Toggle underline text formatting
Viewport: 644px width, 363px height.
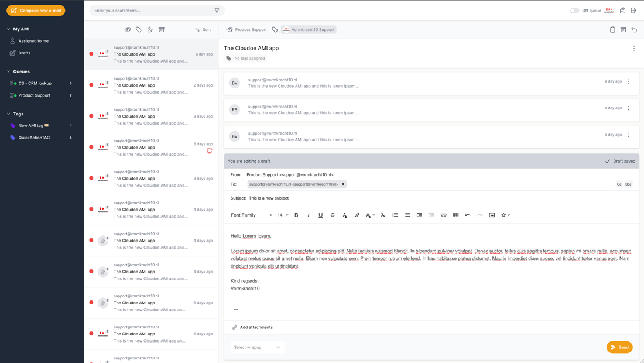click(x=320, y=215)
